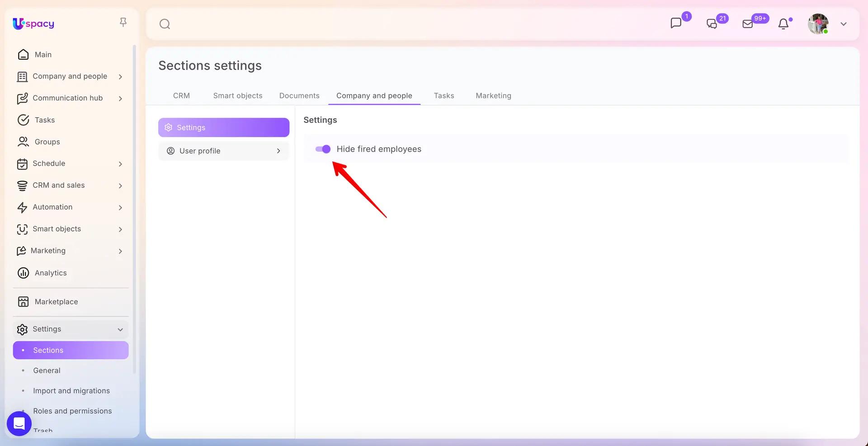The image size is (868, 446).
Task: Open User profile settings item
Action: pos(224,151)
